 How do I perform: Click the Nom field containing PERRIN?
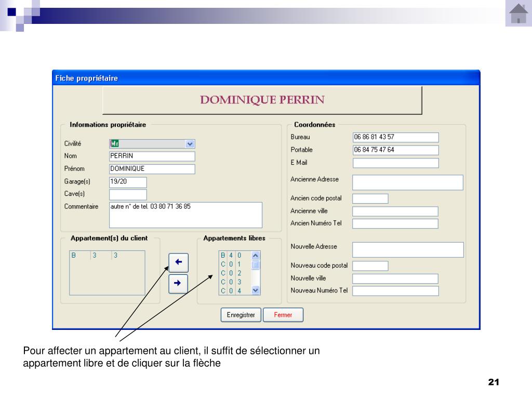pos(152,156)
